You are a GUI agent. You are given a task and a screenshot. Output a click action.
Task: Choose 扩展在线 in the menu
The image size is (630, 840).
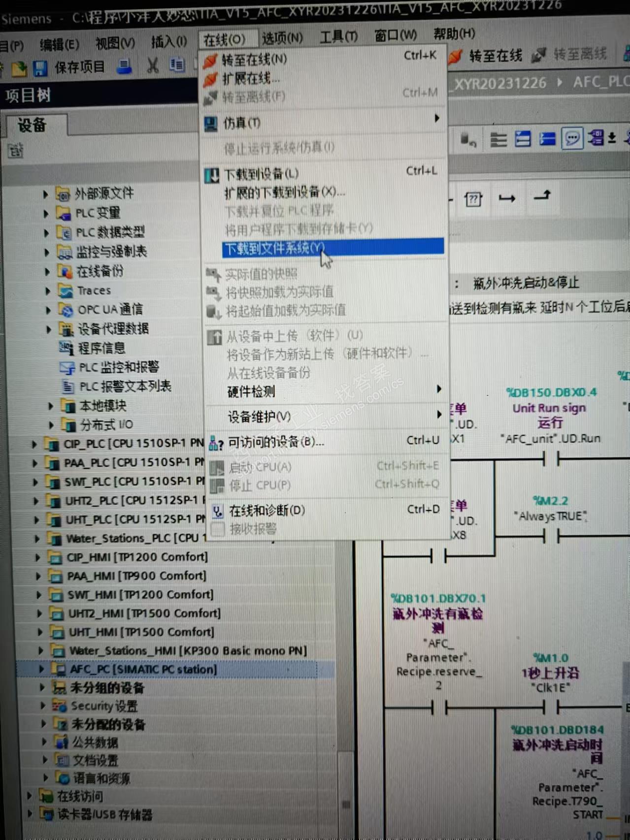250,78
